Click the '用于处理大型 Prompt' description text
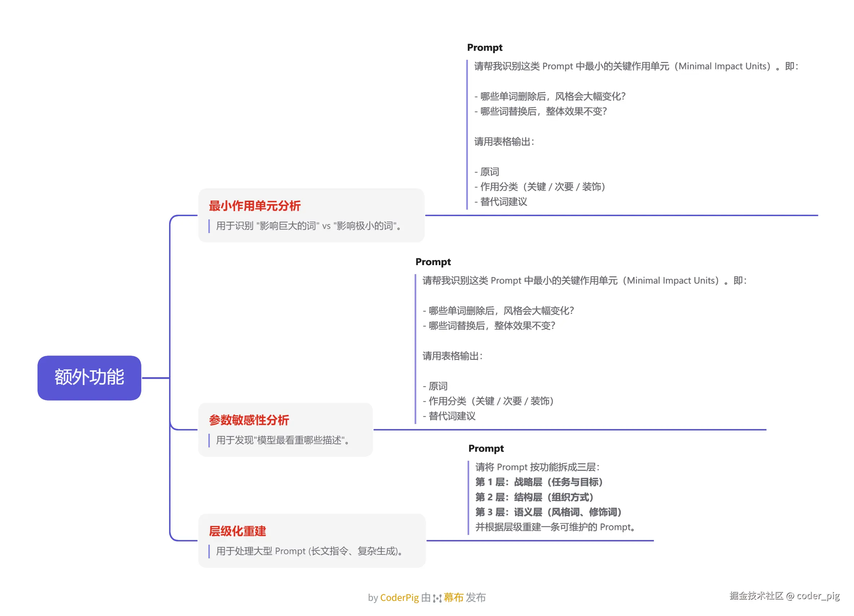The height and width of the screenshot is (616, 854). click(310, 551)
